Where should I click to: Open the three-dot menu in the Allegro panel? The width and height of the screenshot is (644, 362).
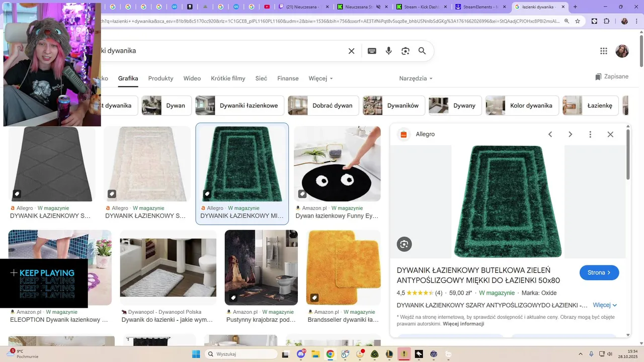tap(590, 134)
